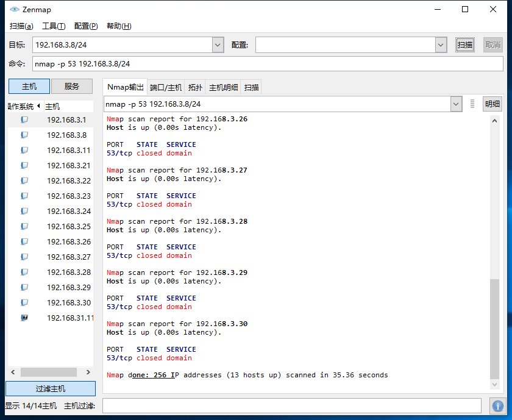The image size is (512, 420).
Task: Open the output options lines icon
Action: pos(472,104)
